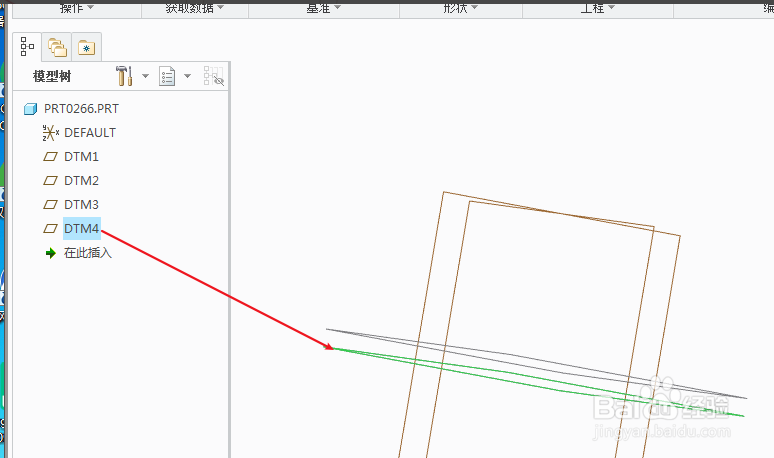Switch to the Folder Browser tab

point(57,48)
